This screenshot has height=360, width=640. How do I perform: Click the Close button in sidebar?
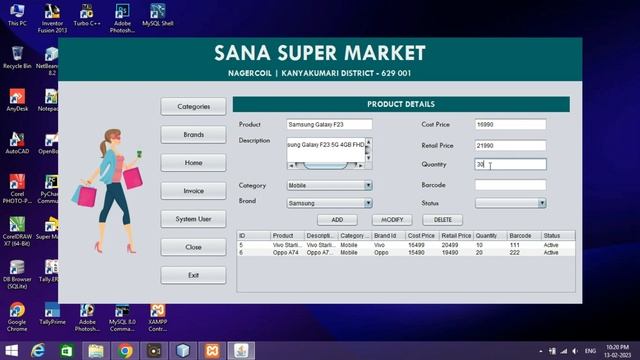click(193, 247)
